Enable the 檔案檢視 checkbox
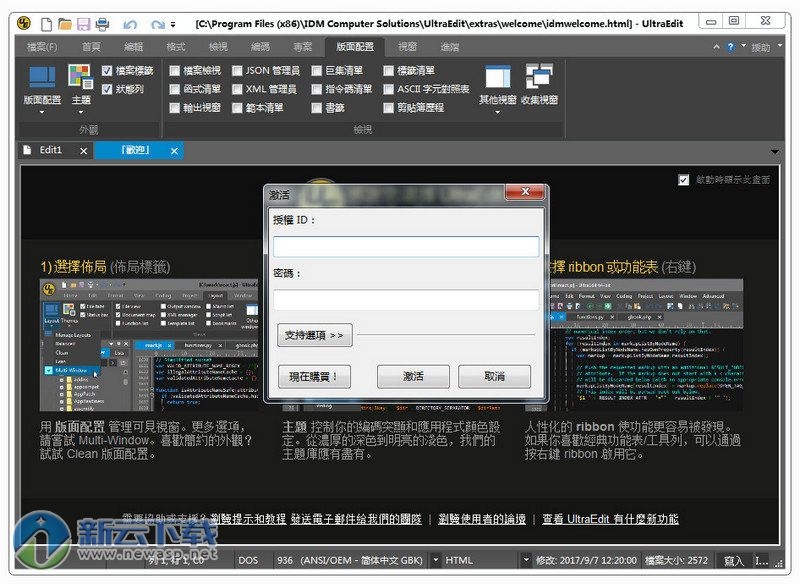This screenshot has height=584, width=800. tap(175, 70)
